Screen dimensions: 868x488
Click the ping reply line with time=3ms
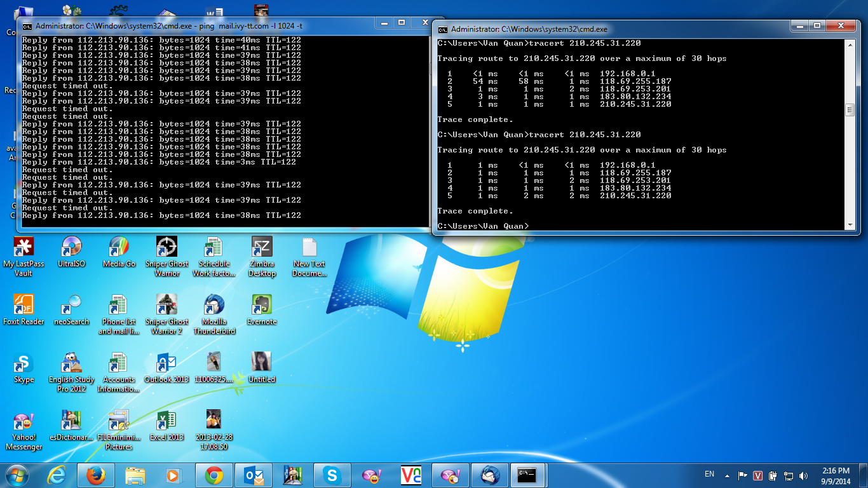(159, 162)
